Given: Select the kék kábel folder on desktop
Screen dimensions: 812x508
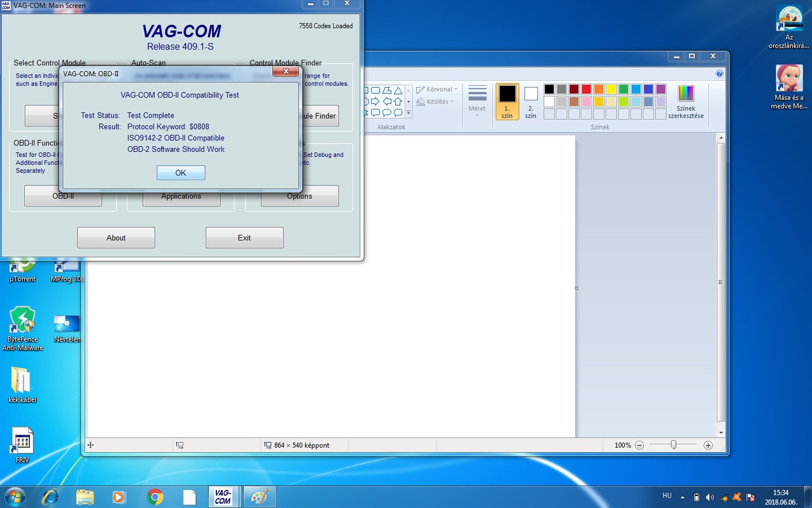Looking at the screenshot, I should [x=22, y=385].
